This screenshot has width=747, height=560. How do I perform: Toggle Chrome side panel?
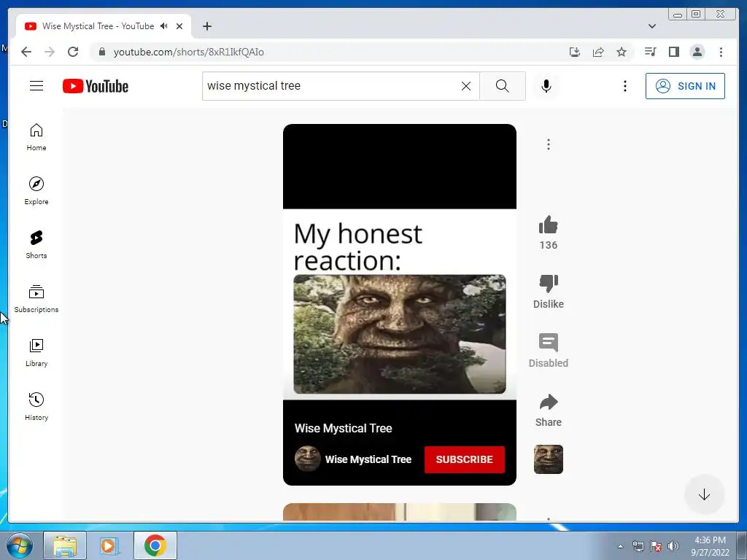click(673, 52)
